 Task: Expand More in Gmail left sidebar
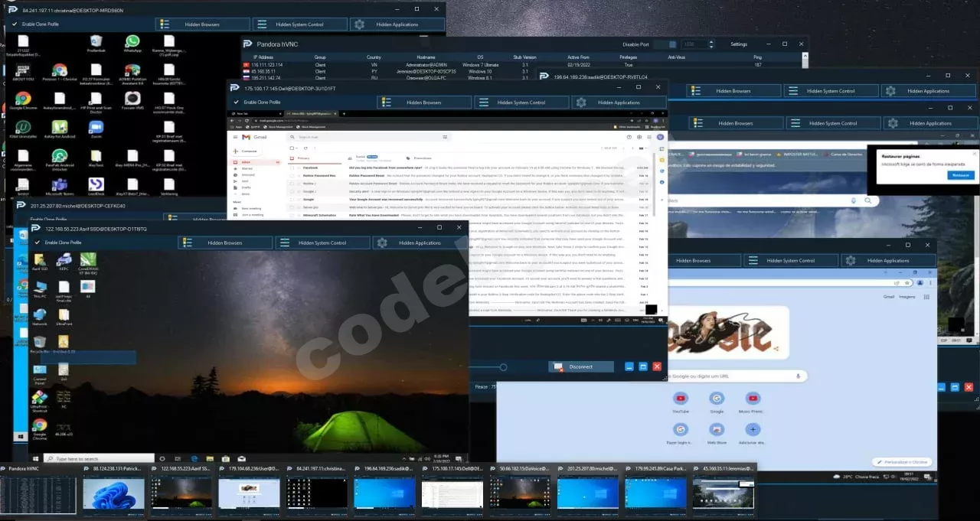(245, 194)
